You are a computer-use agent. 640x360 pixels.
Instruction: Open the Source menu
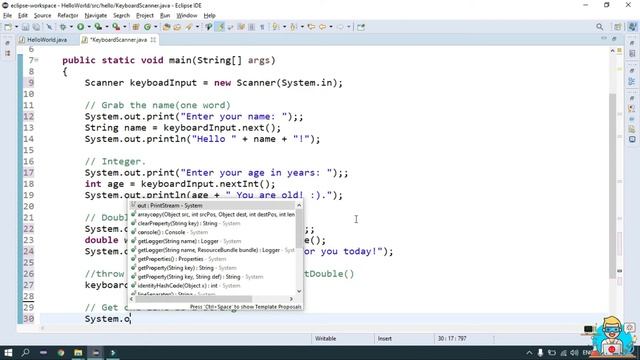tap(42, 16)
